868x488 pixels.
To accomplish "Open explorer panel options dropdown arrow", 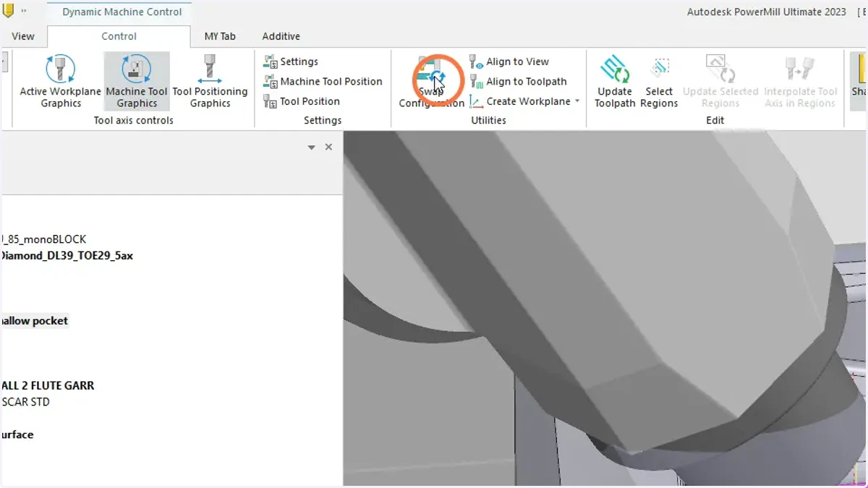I will 312,147.
